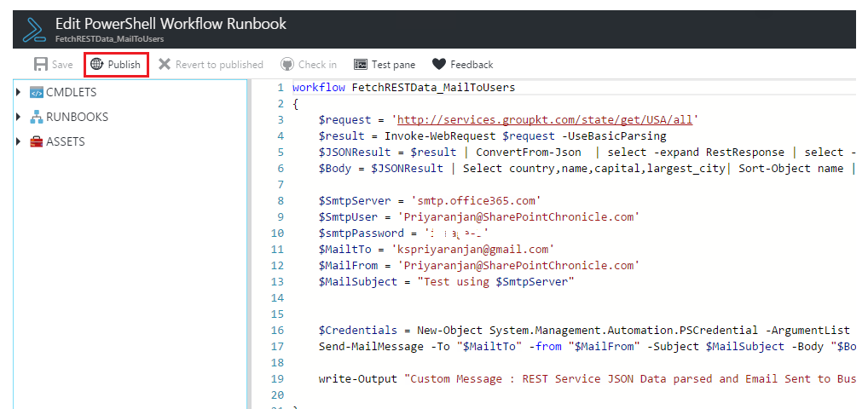The height and width of the screenshot is (409, 868).
Task: Click line number 7 in gutter
Action: pyautogui.click(x=281, y=185)
